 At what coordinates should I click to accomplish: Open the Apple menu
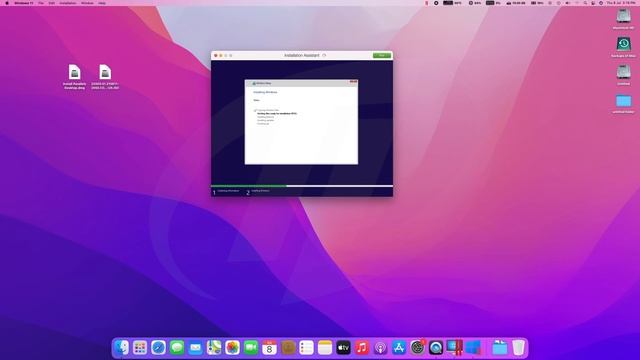click(7, 3)
